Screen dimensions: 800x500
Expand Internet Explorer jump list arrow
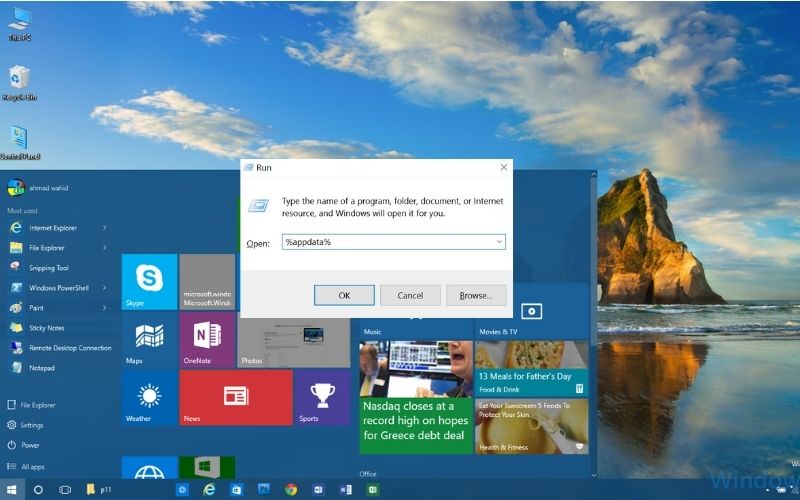[105, 228]
